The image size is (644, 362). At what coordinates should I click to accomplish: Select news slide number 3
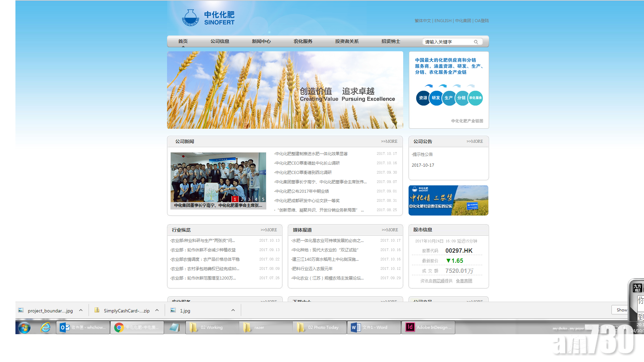249,199
